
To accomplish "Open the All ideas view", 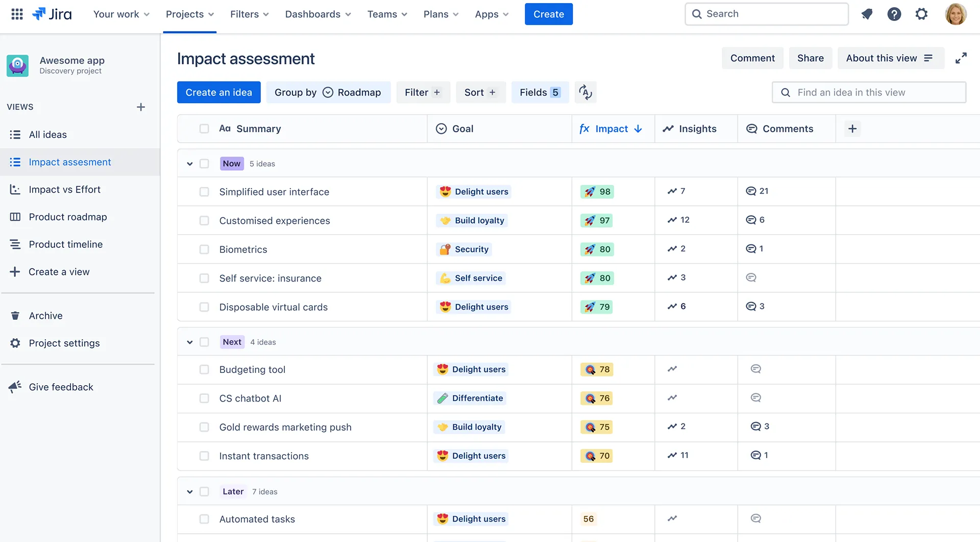I will [x=80, y=134].
